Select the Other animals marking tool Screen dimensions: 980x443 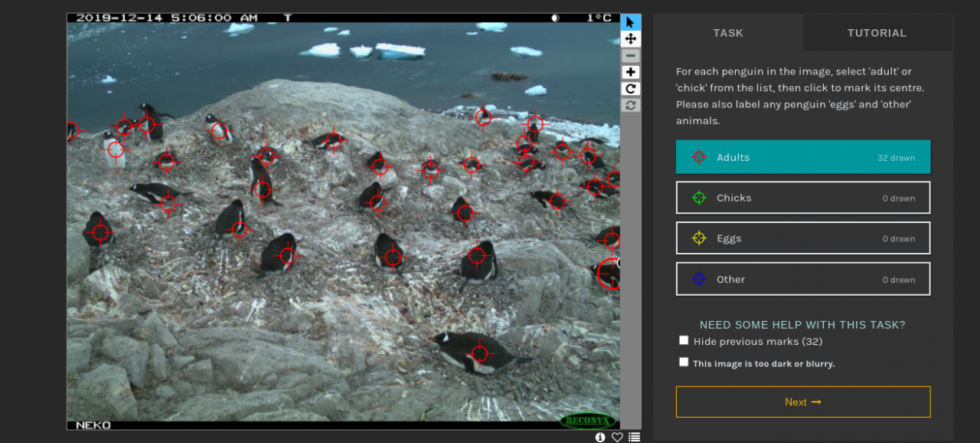[x=803, y=279]
